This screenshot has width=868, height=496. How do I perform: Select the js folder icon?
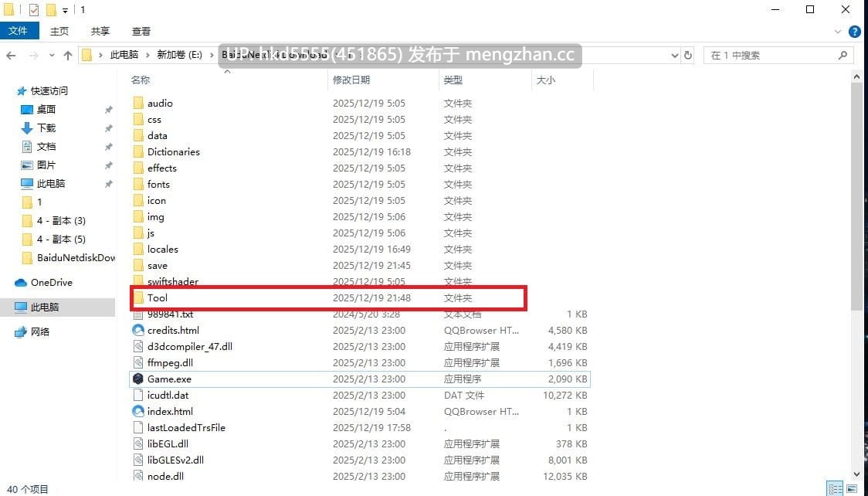(x=138, y=233)
